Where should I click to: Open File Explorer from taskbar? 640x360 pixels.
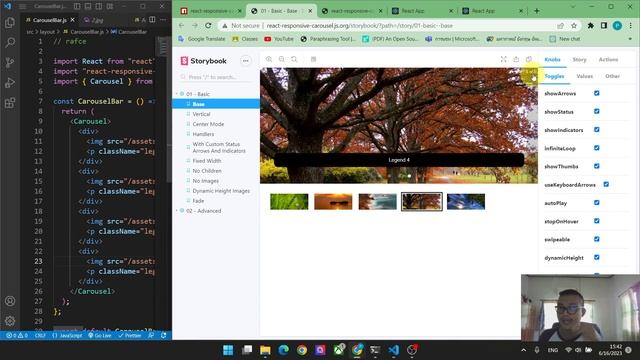click(x=265, y=350)
